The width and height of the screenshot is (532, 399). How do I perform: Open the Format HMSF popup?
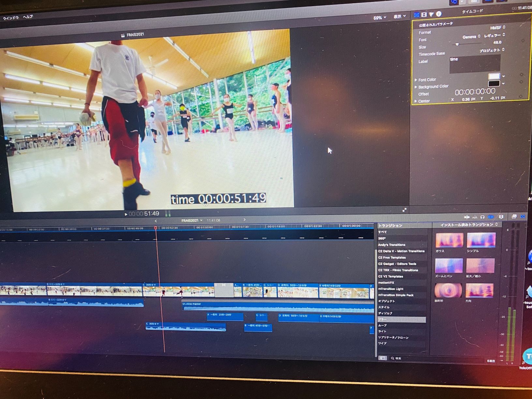[x=497, y=27]
